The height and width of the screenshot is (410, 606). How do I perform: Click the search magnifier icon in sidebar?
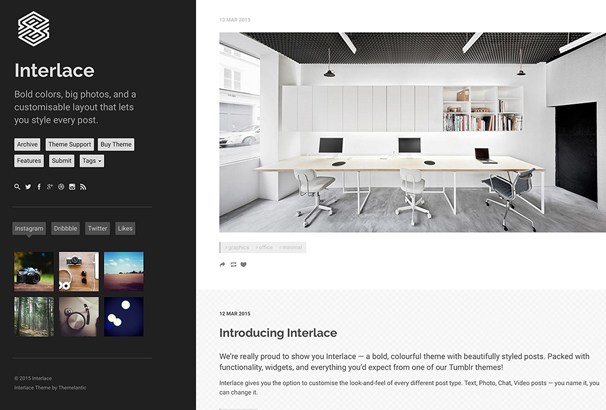pos(17,187)
